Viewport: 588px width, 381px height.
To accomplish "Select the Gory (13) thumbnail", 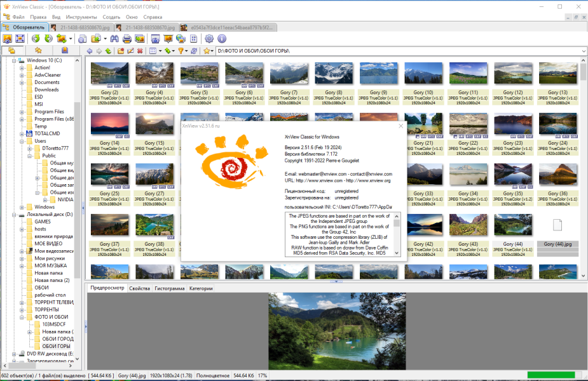I will pyautogui.click(x=557, y=83).
